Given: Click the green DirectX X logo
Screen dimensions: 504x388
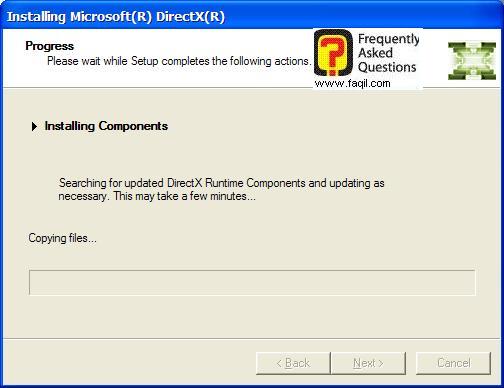Looking at the screenshot, I should click(472, 61).
